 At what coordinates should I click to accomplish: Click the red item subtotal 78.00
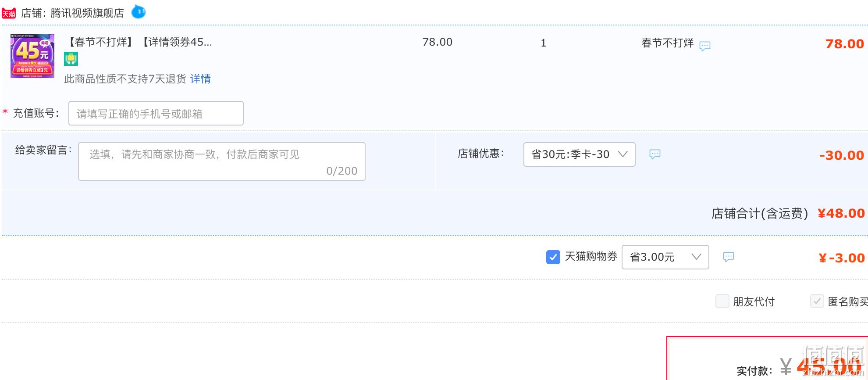point(845,44)
